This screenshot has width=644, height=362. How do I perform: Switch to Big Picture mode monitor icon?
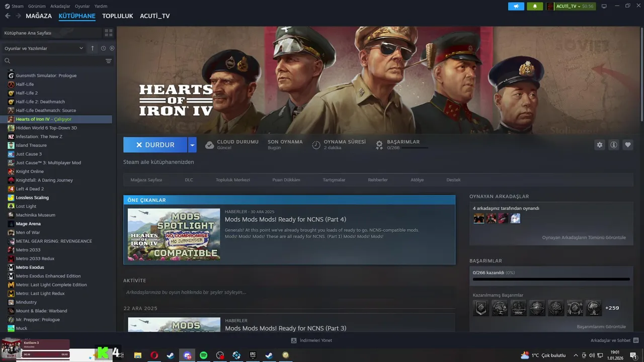click(x=604, y=6)
